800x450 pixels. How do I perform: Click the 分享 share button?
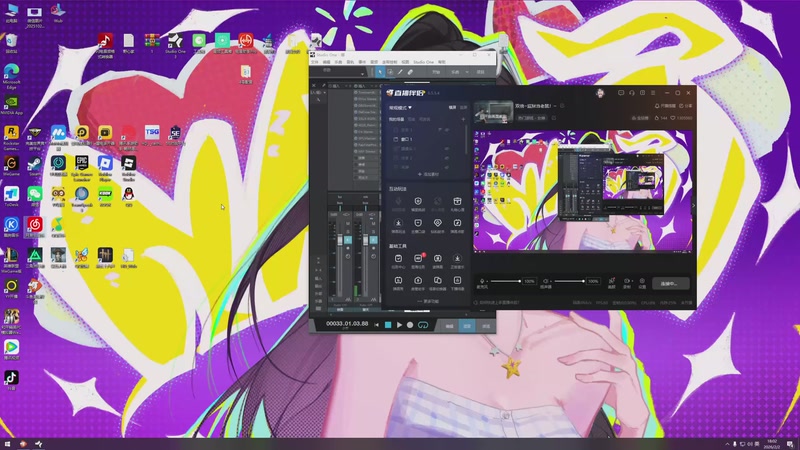(686, 106)
